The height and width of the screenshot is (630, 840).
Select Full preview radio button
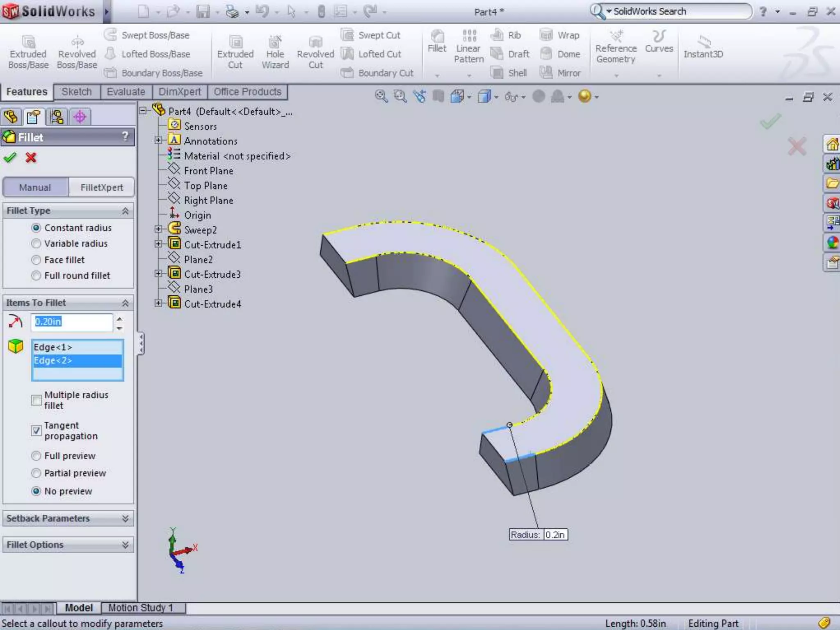37,456
